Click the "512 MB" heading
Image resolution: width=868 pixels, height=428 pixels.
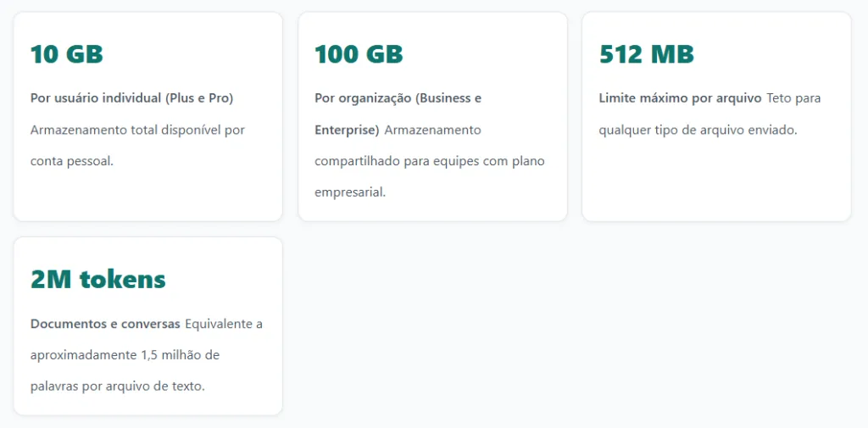646,55
